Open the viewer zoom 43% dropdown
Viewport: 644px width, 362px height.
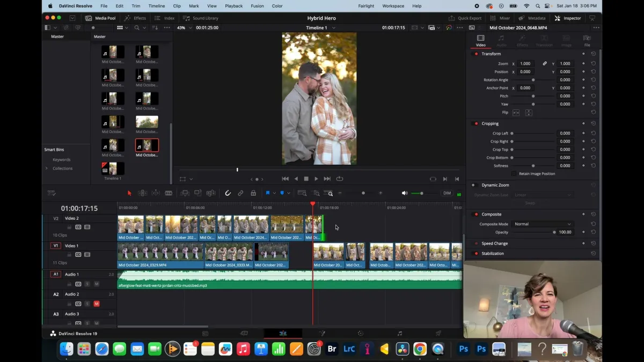184,27
